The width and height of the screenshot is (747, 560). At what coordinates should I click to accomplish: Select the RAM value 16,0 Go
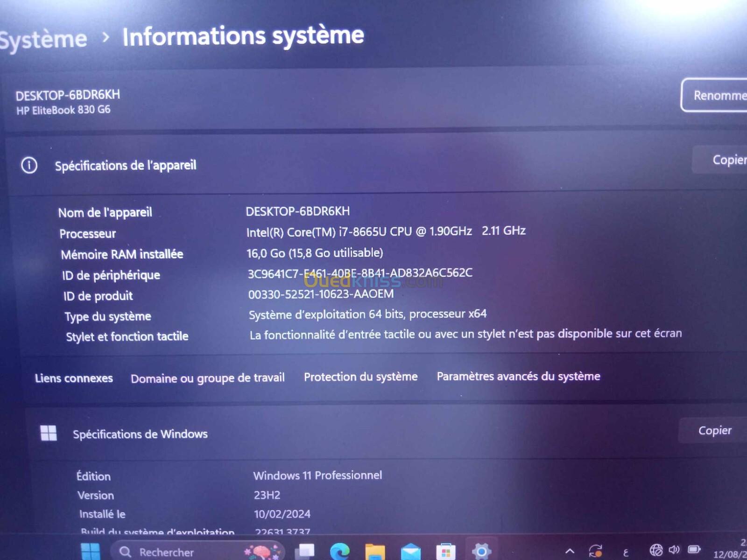[315, 253]
